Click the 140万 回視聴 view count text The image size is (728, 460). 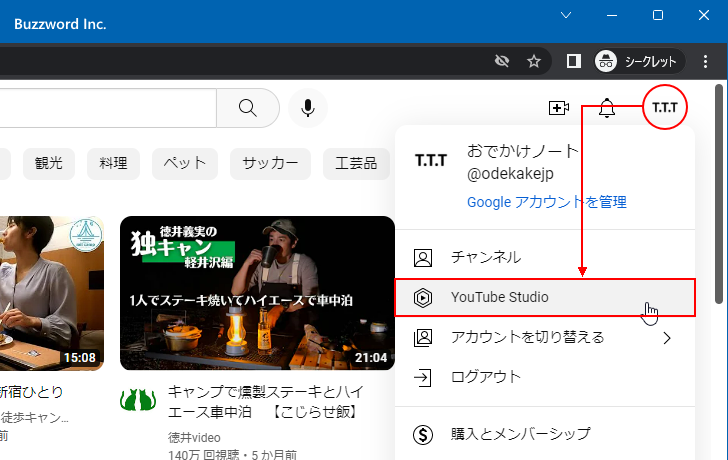tap(203, 454)
